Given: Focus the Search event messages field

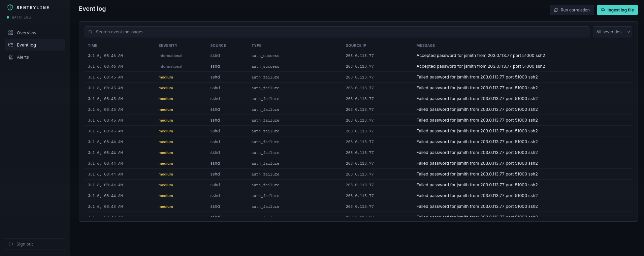Looking at the screenshot, I should pyautogui.click(x=337, y=32).
